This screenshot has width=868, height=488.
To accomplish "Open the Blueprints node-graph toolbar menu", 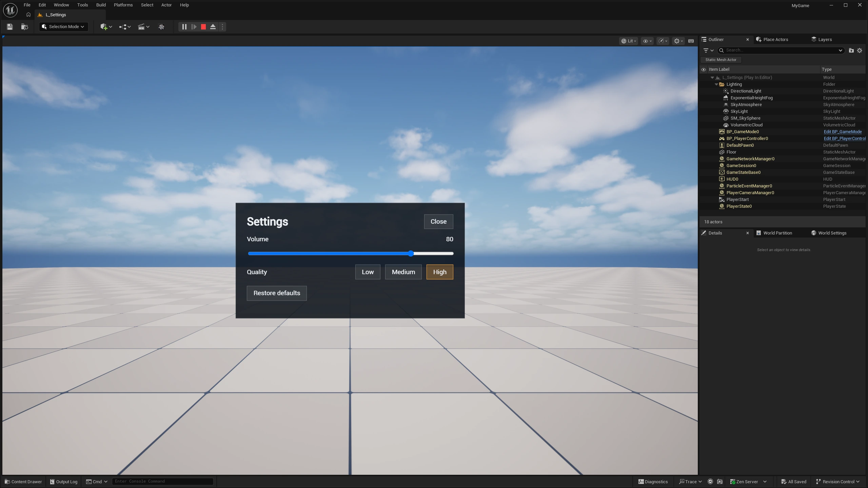I will (125, 27).
